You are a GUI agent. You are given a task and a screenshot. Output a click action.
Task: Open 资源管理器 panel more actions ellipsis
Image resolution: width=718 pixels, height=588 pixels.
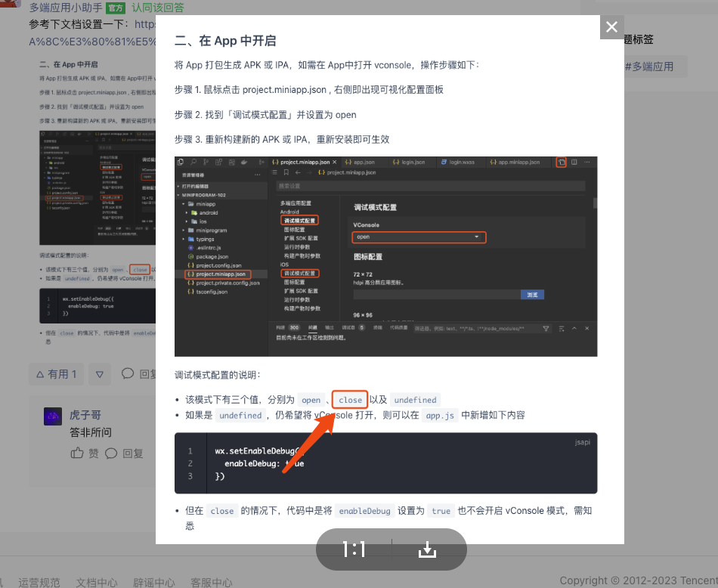(x=257, y=175)
